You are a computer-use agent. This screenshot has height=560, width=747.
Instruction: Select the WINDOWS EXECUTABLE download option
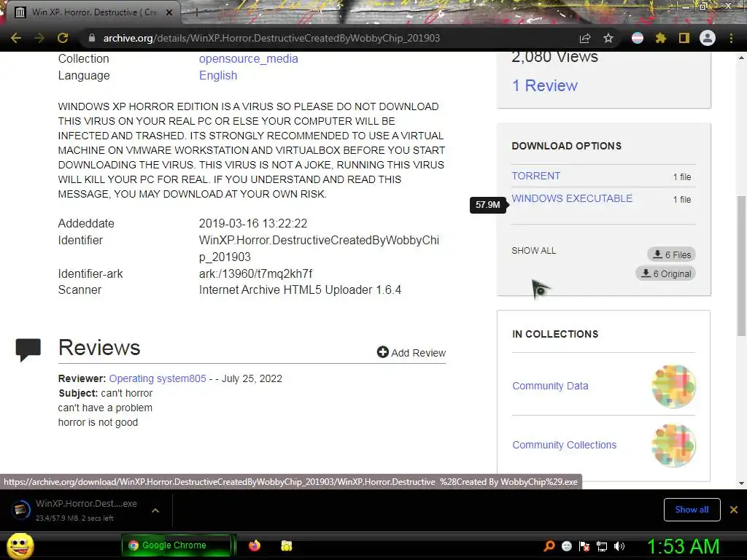(572, 198)
